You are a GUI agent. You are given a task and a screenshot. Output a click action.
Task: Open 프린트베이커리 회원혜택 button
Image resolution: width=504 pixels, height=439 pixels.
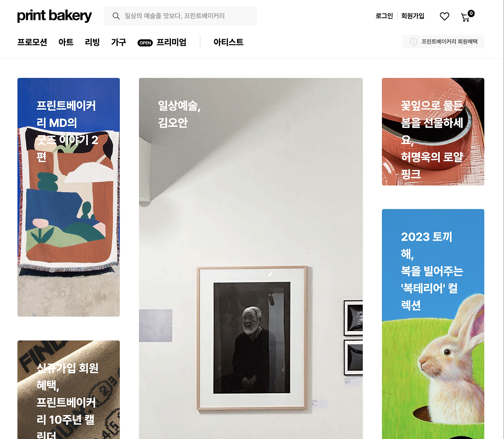click(443, 42)
